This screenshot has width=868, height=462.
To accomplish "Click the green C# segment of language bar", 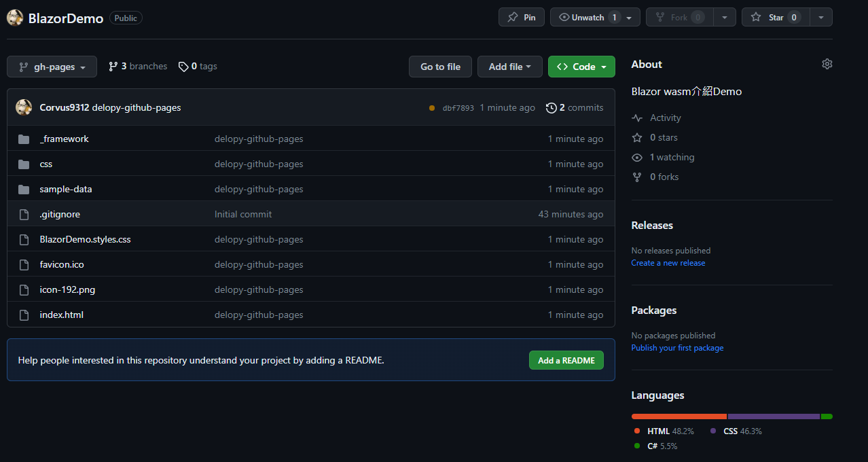I will click(827, 416).
